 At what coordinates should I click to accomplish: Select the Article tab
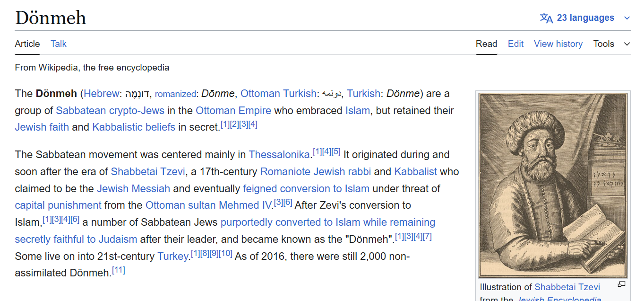(27, 44)
